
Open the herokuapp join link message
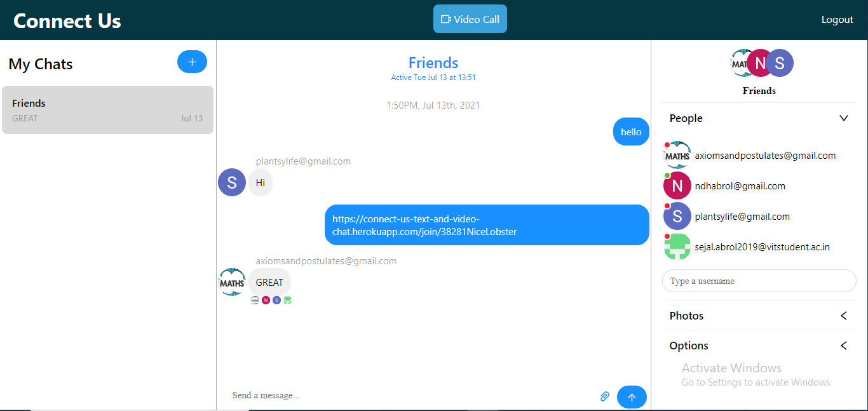click(x=487, y=225)
